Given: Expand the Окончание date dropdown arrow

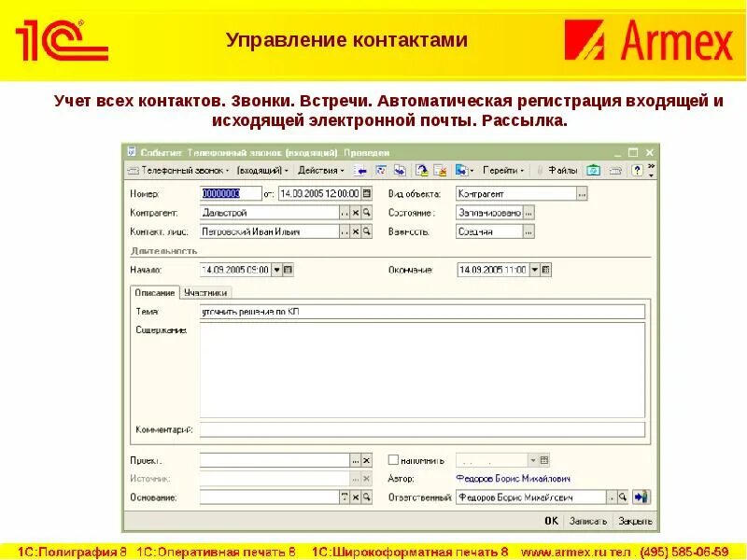Looking at the screenshot, I should pyautogui.click(x=535, y=270).
